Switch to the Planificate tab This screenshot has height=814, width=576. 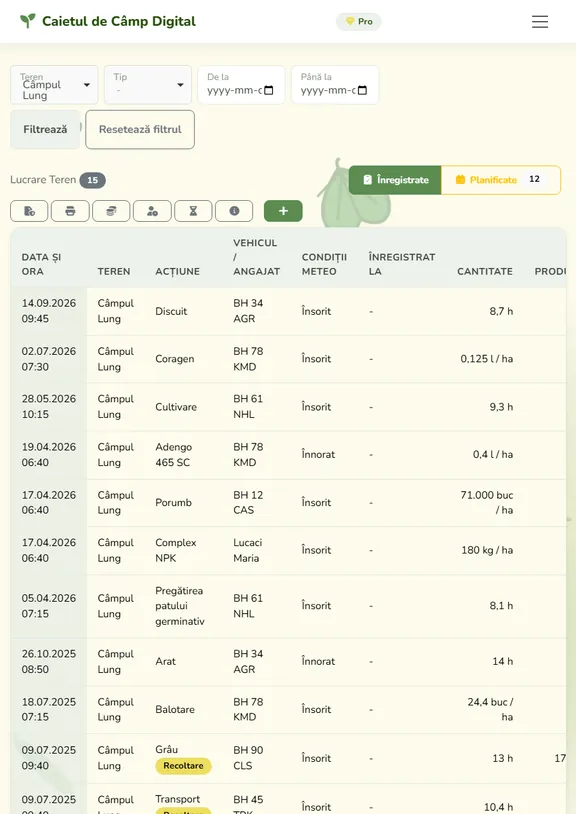tap(501, 180)
